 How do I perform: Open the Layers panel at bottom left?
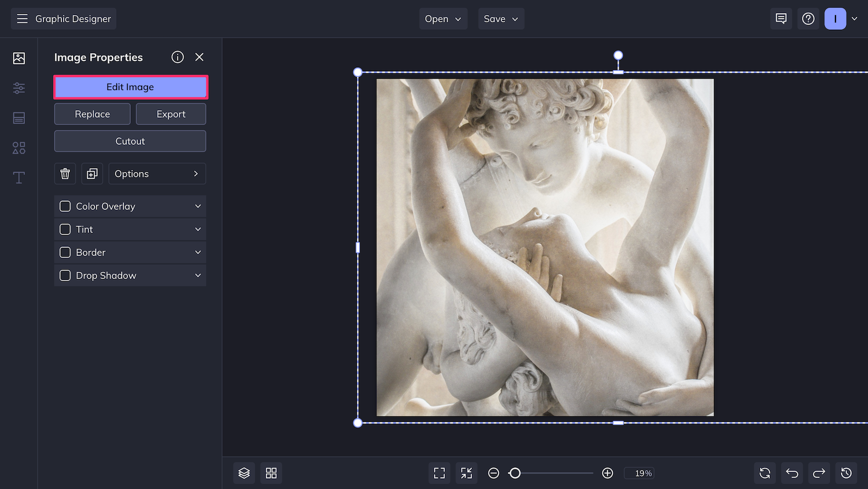click(x=244, y=473)
